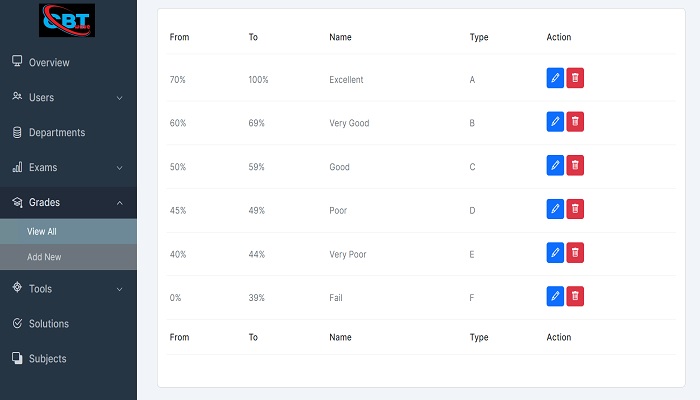The image size is (700, 400).
Task: Expand the Users menu chevron
Action: coord(119,98)
